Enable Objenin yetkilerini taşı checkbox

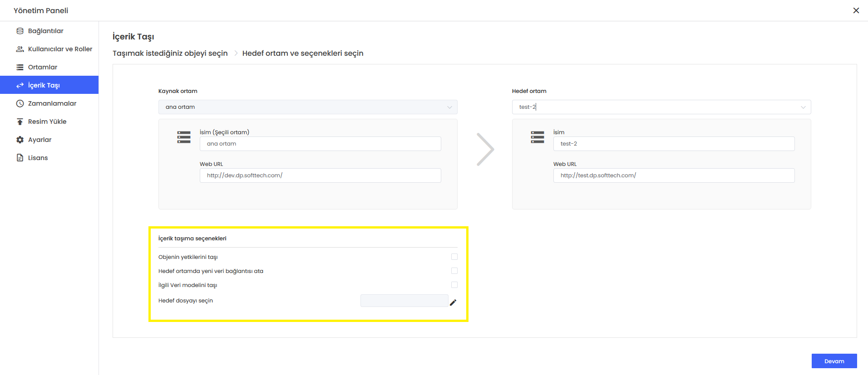(454, 257)
